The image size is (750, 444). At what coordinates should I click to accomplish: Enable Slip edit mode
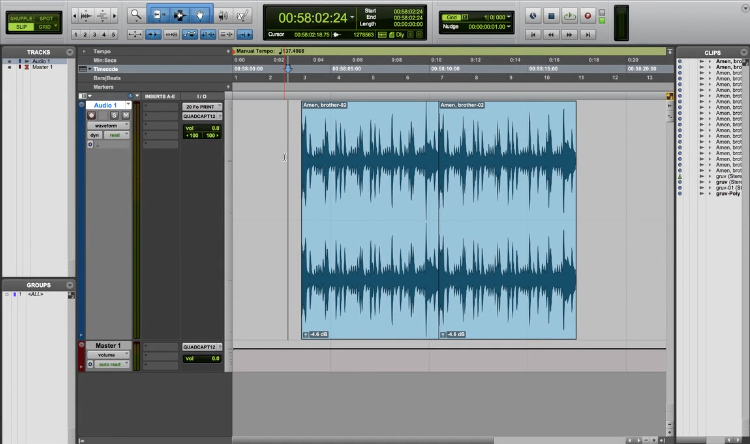point(21,27)
